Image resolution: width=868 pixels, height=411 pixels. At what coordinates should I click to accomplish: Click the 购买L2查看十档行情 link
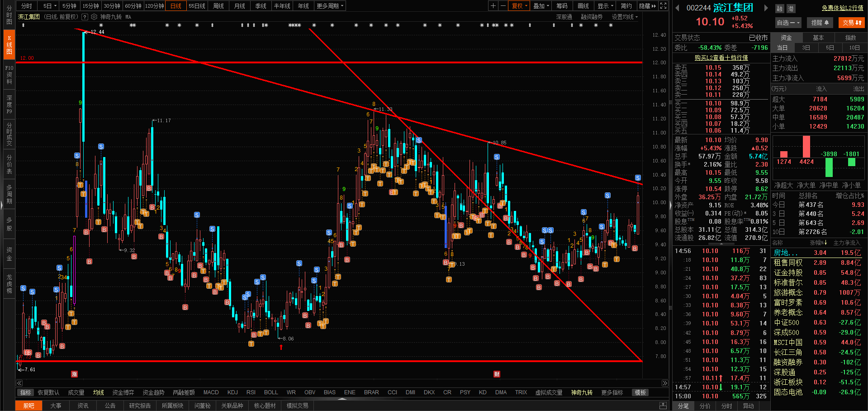(x=721, y=57)
